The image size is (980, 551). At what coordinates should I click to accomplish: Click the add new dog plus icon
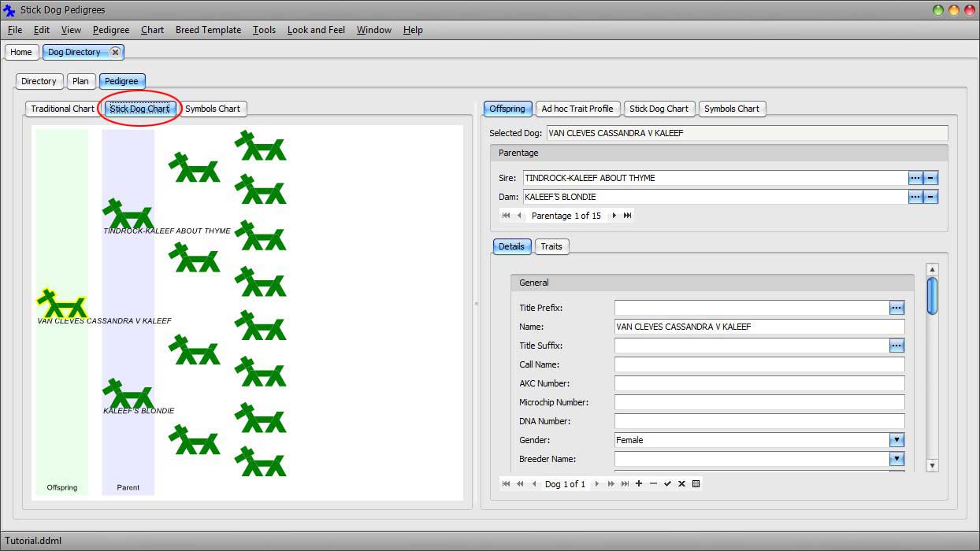click(x=638, y=483)
